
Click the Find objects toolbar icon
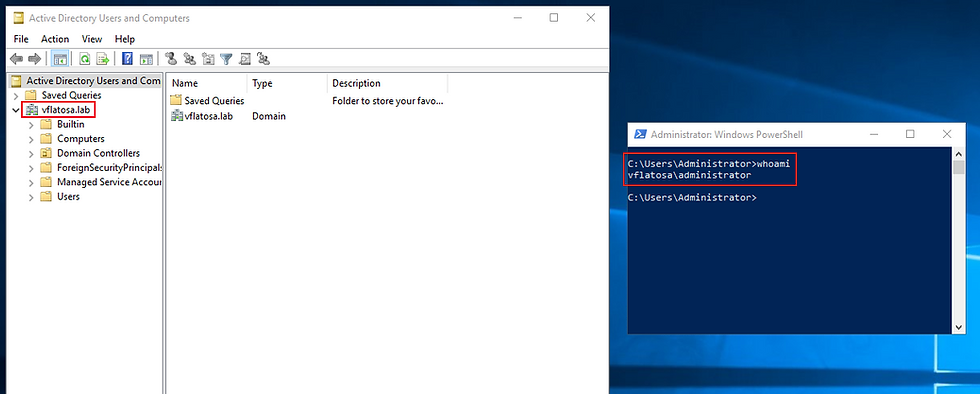245,59
